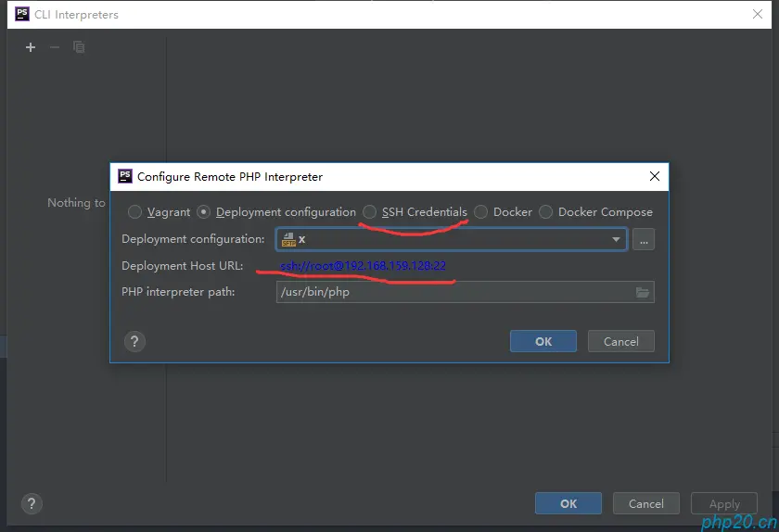This screenshot has width=779, height=532.
Task: Browse for PHP interpreter path folder icon
Action: [x=643, y=292]
